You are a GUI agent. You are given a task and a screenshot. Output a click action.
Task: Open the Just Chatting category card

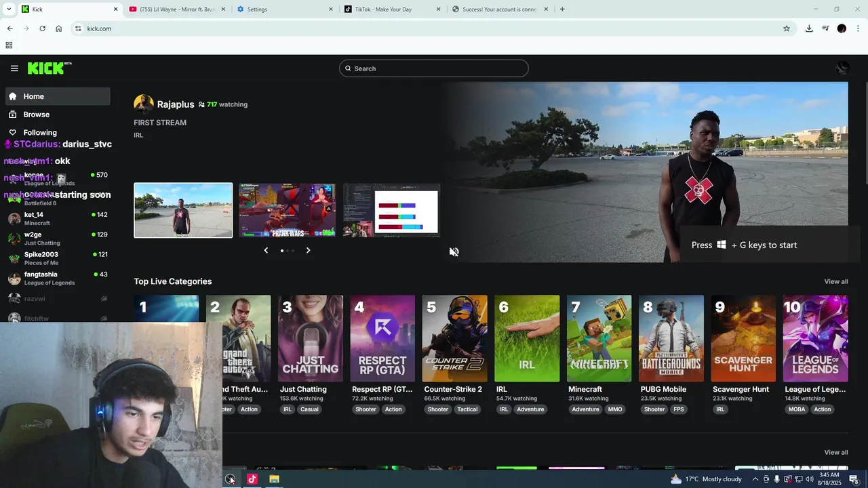(311, 338)
